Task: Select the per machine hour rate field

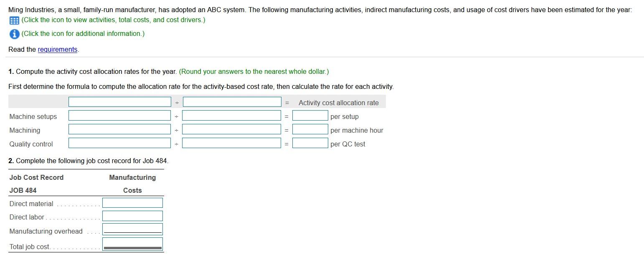Action: 310,130
